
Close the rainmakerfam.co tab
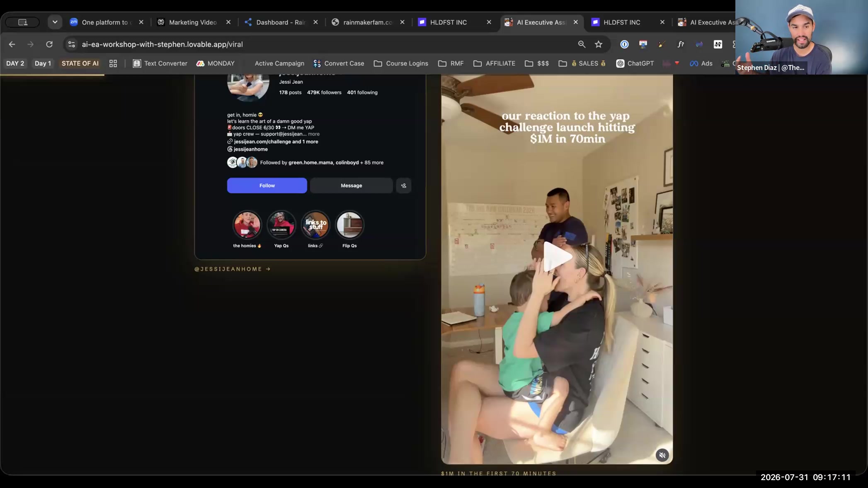click(402, 22)
